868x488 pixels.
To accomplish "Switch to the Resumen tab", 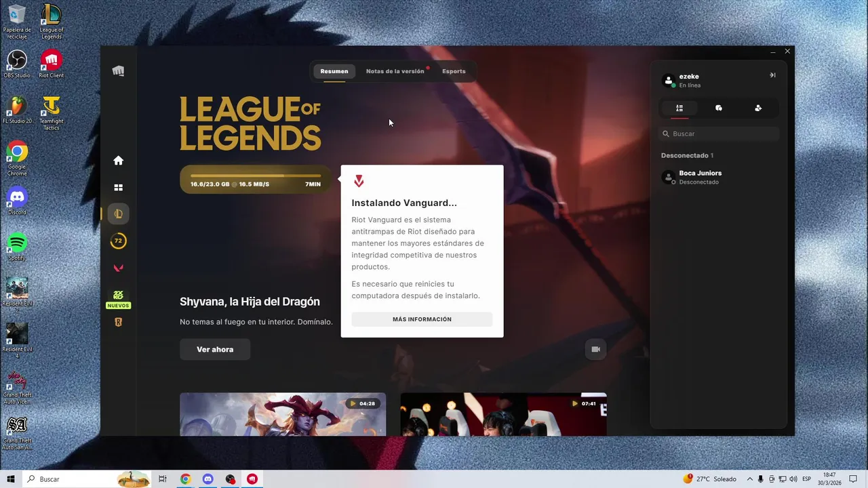I will (334, 71).
